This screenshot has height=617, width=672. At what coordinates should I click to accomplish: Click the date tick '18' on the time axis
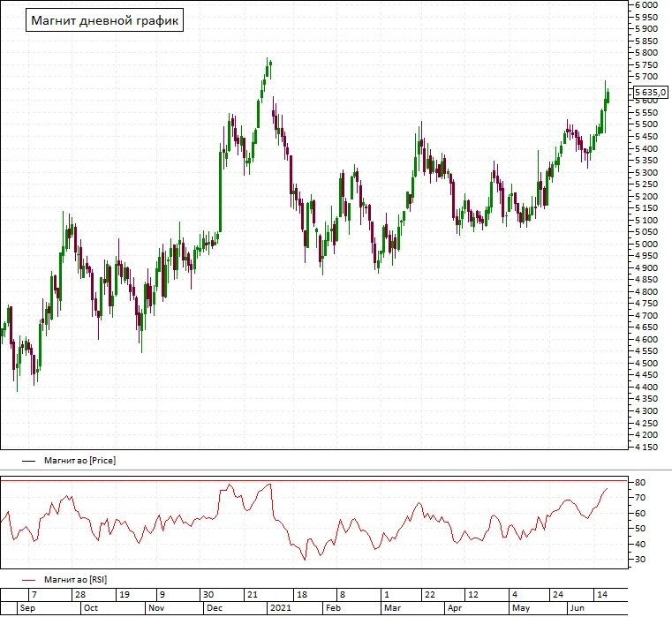(302, 595)
